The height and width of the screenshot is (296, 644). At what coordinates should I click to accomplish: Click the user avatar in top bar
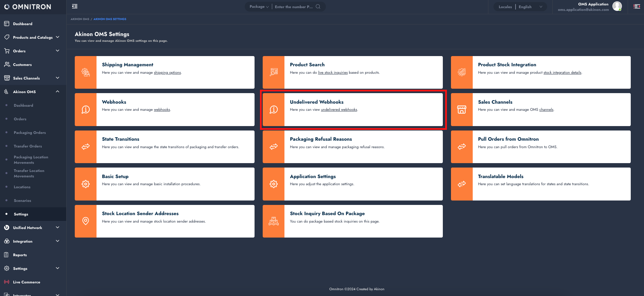pos(617,6)
